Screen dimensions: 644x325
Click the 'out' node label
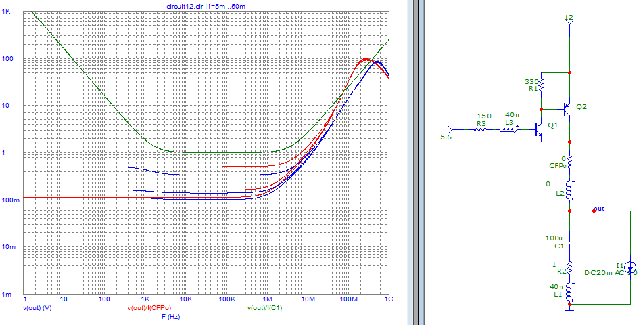[599, 208]
